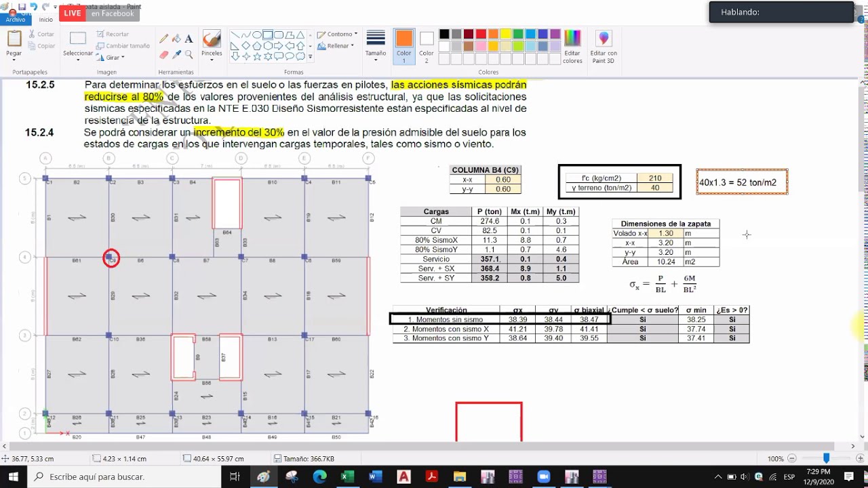868x488 pixels.
Task: Click the Windows Start button
Action: click(x=13, y=476)
